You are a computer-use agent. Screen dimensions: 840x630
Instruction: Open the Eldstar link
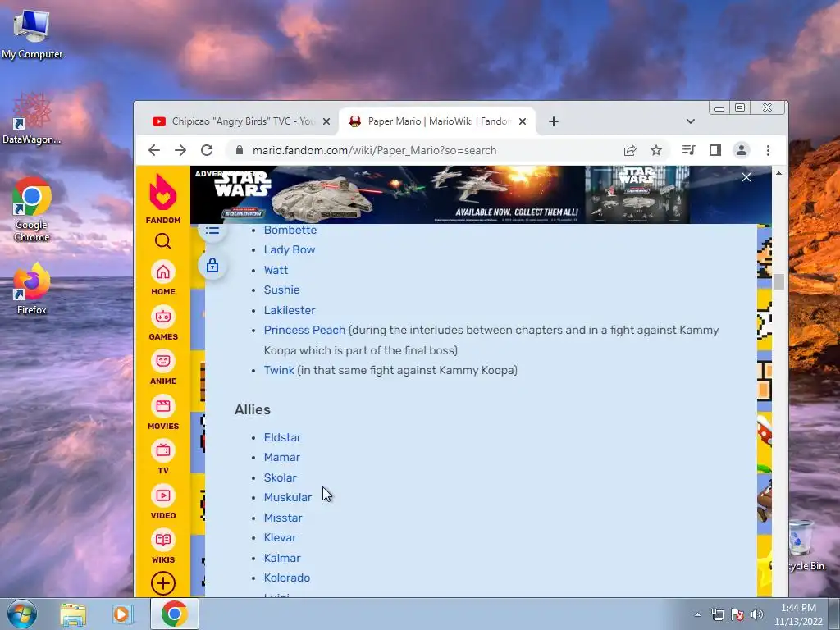(x=282, y=437)
